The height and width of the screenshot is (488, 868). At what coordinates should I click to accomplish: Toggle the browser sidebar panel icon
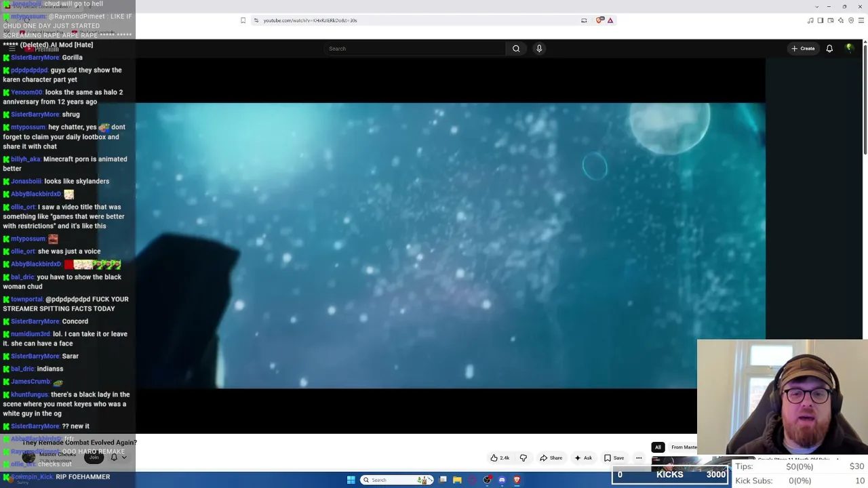tap(821, 20)
